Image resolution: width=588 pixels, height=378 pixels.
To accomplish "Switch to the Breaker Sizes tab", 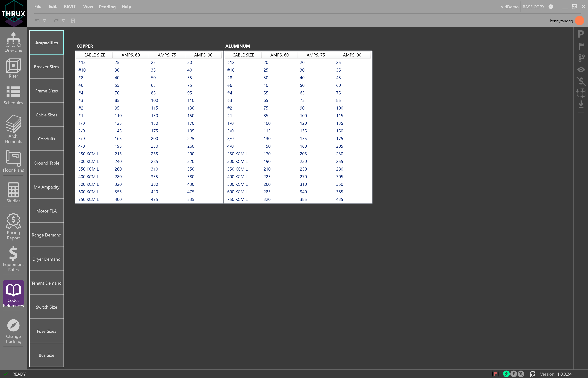I will 46,67.
